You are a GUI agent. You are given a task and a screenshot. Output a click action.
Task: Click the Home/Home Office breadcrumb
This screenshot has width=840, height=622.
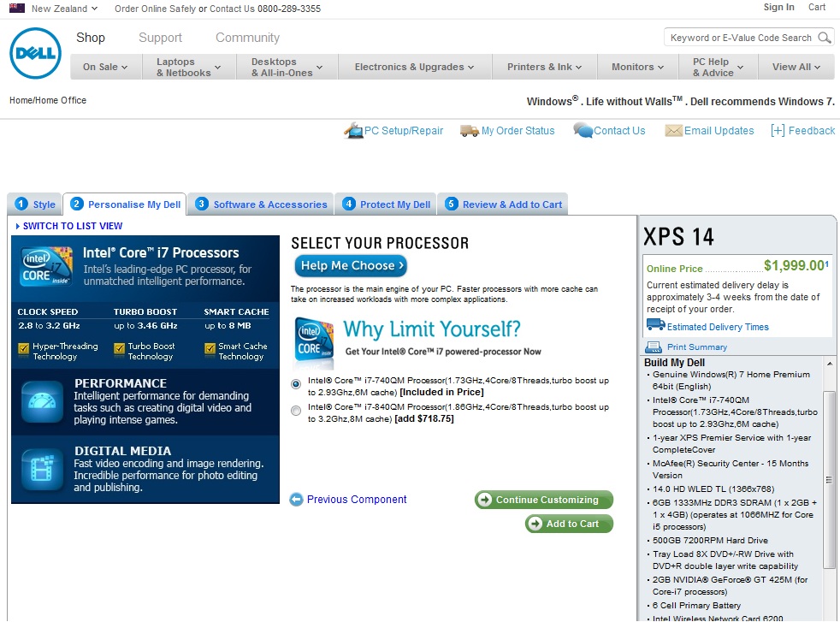48,100
